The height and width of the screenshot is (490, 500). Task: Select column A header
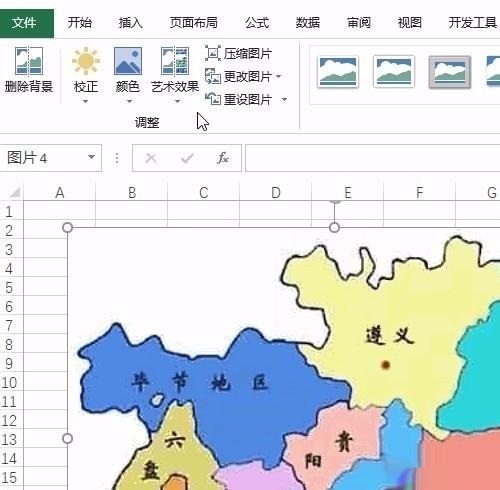point(60,192)
